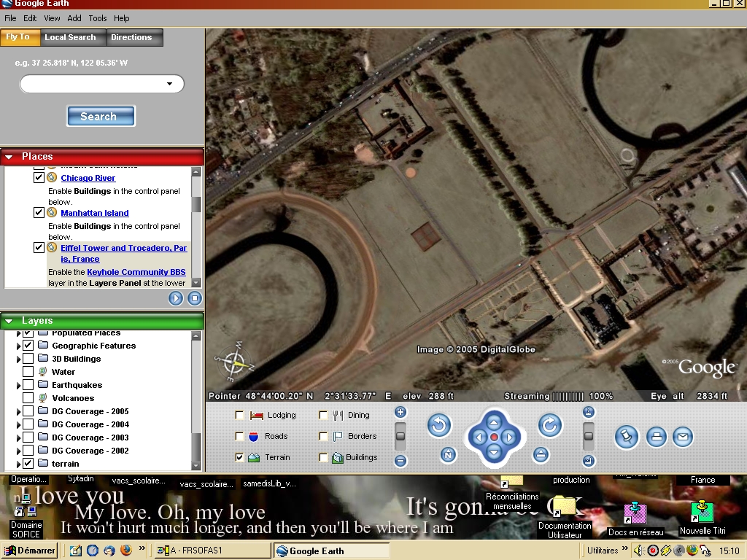Click the print icon

coord(657,437)
